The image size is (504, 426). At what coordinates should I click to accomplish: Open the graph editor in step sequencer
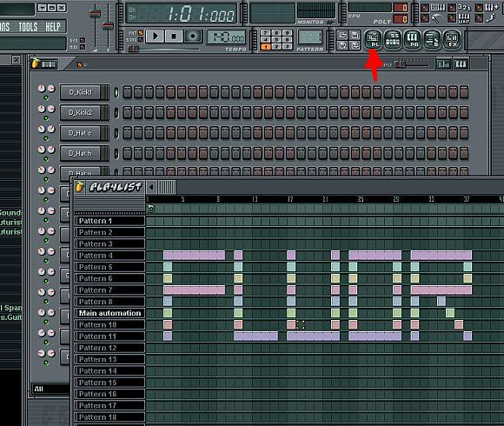pyautogui.click(x=443, y=64)
